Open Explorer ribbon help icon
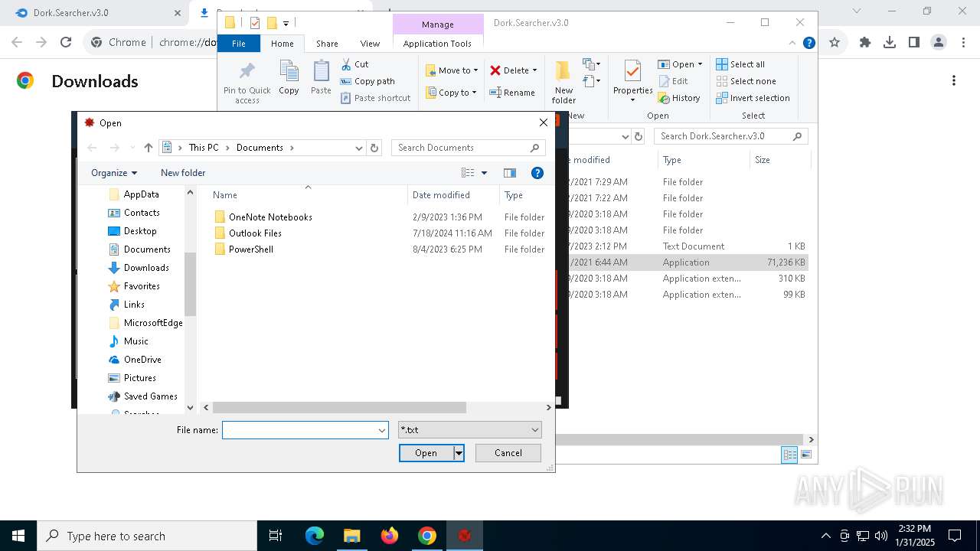Image resolution: width=980 pixels, height=551 pixels. 808,43
